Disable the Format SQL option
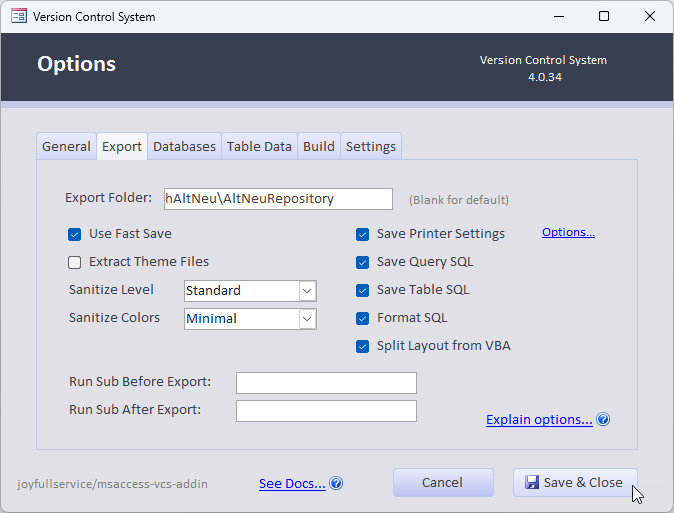This screenshot has height=513, width=674. 362,318
